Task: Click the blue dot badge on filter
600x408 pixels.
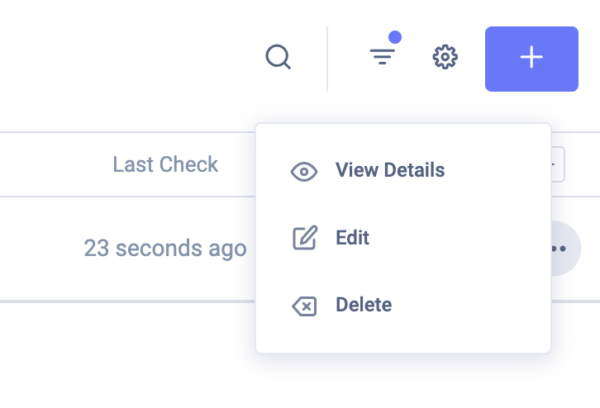Action: point(395,38)
